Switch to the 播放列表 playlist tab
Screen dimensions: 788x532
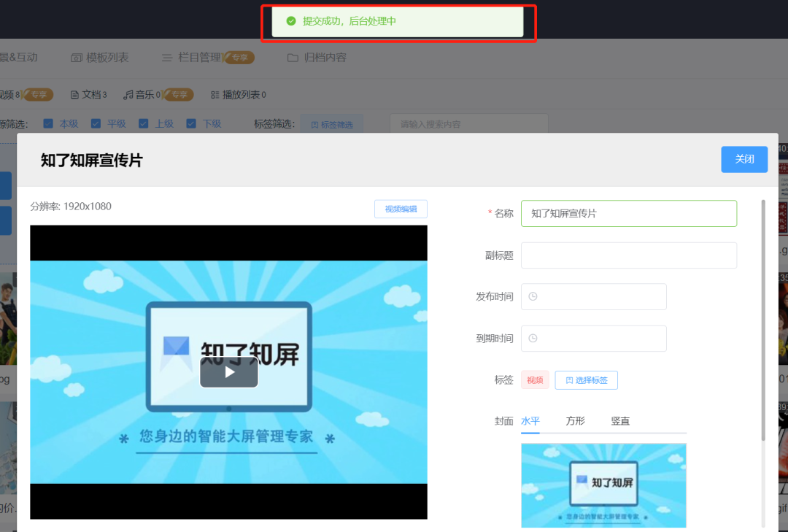click(238, 95)
